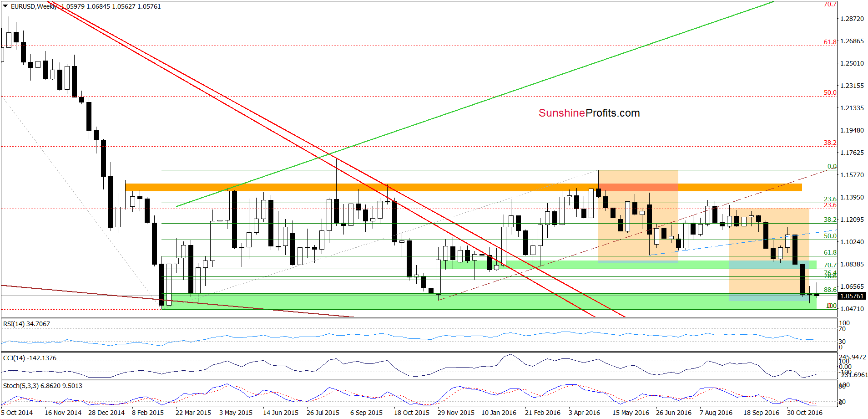Click the 21 Feb 2016 date label
Image resolution: width=868 pixels, height=419 pixels.
(x=543, y=413)
